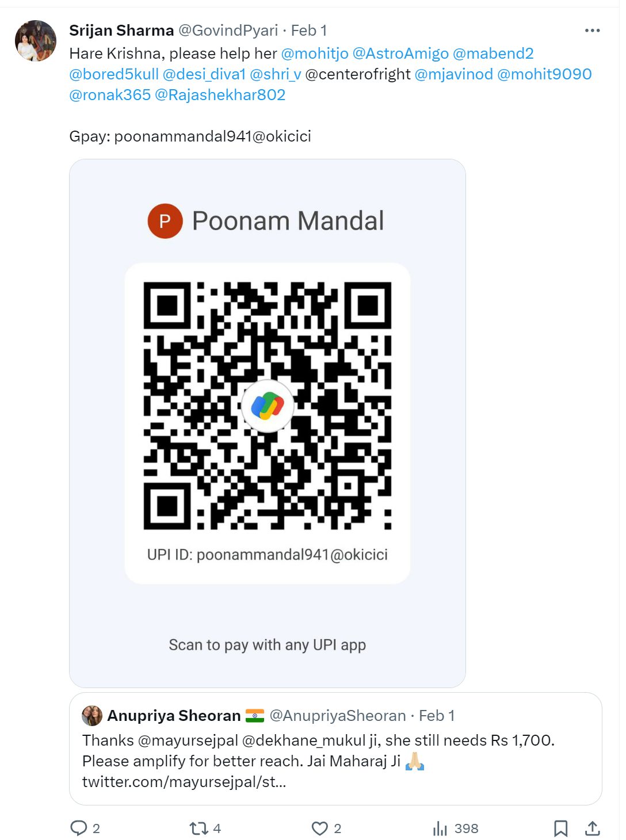Open Srijan Sharma's profile avatar
The height and width of the screenshot is (840, 626).
tap(35, 40)
